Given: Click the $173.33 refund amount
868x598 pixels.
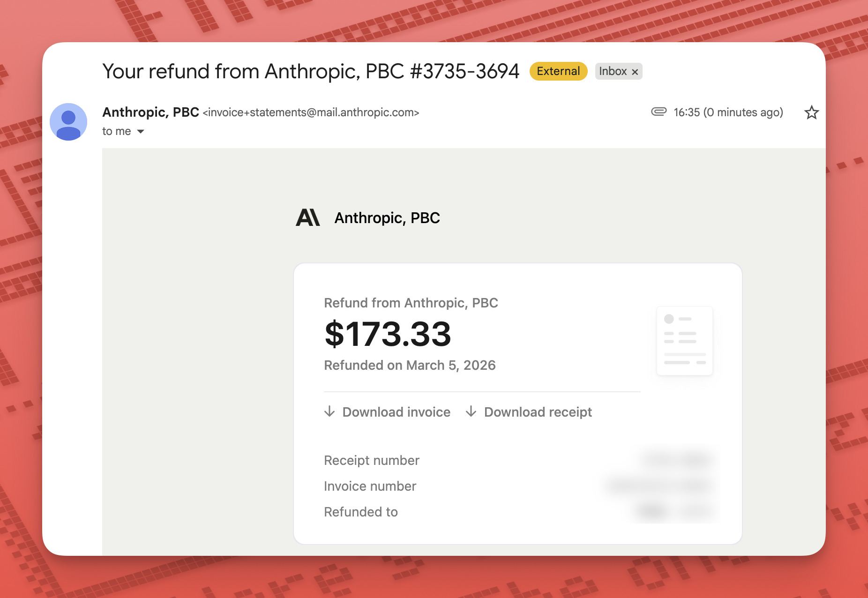Looking at the screenshot, I should [x=388, y=334].
